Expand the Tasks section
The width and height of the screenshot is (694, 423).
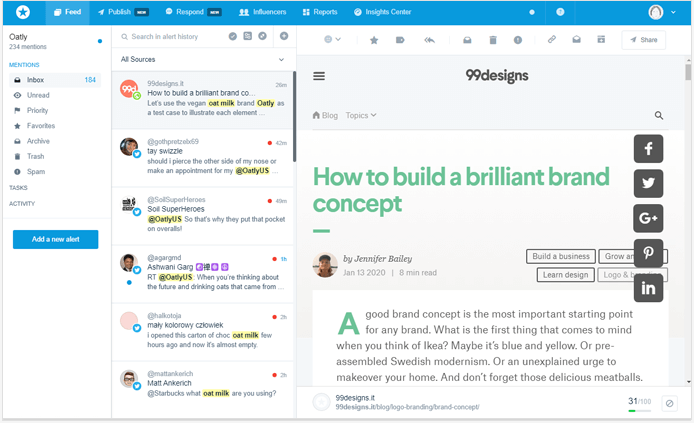coord(18,188)
